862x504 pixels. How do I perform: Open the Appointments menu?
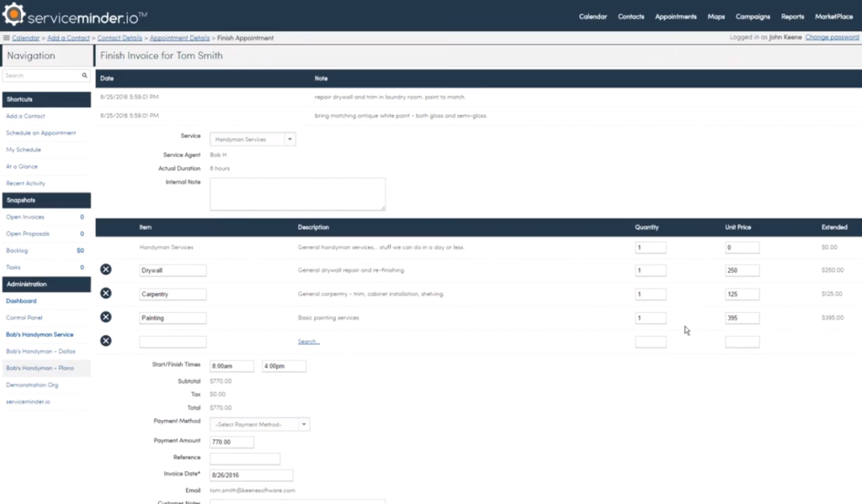(x=676, y=17)
